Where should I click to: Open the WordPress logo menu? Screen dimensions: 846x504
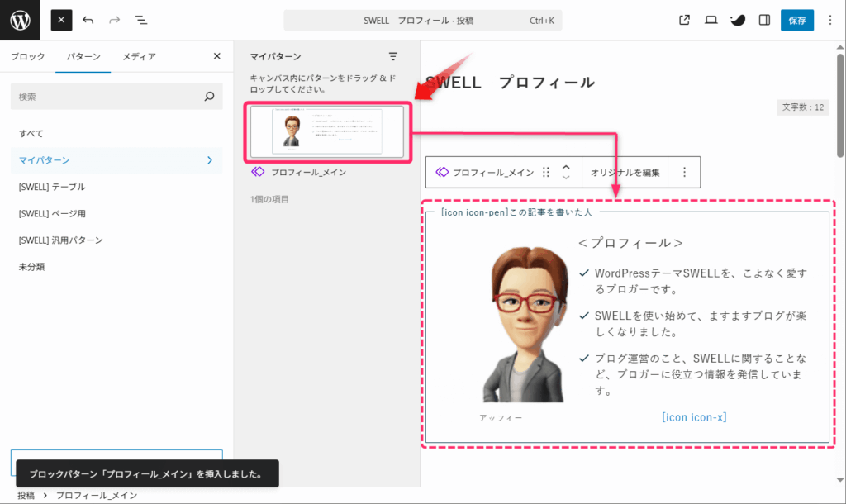20,20
